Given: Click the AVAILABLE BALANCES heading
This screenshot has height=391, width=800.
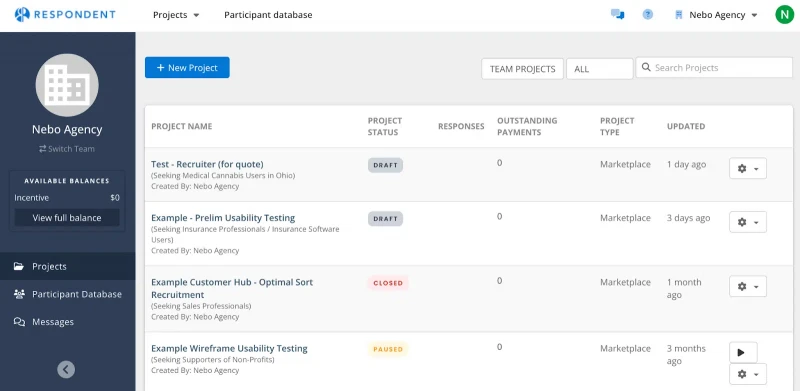Looking at the screenshot, I should (67, 181).
